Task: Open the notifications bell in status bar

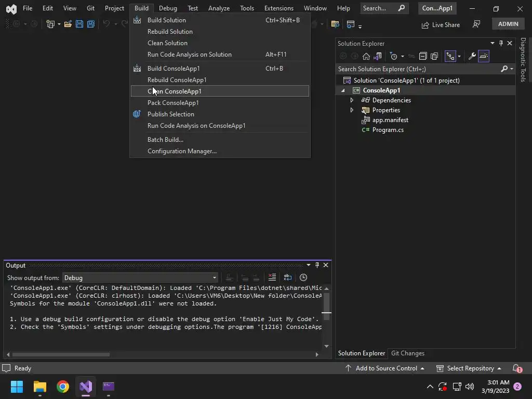Action: [x=517, y=368]
